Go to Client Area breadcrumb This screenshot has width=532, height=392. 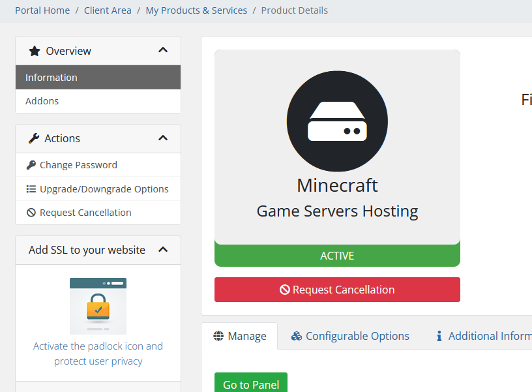[x=108, y=10]
